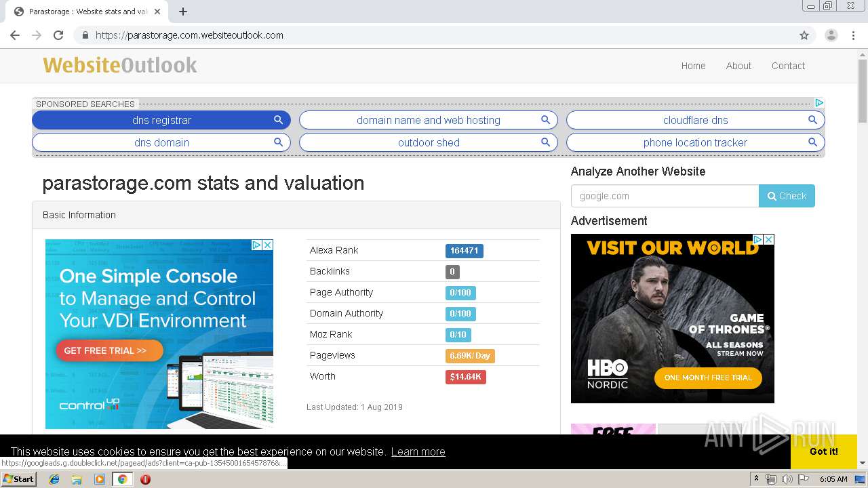The image size is (868, 488).
Task: Click the google.com website input field
Action: (x=665, y=196)
